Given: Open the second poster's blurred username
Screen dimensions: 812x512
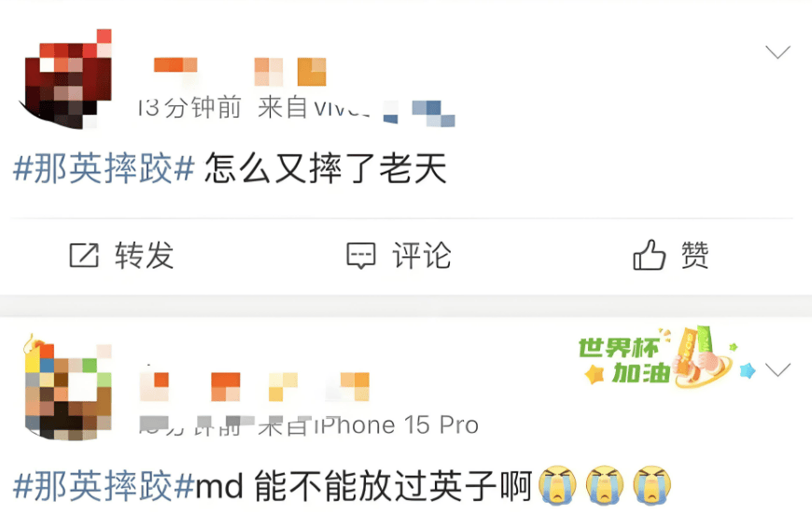Looking at the screenshot, I should 255,387.
